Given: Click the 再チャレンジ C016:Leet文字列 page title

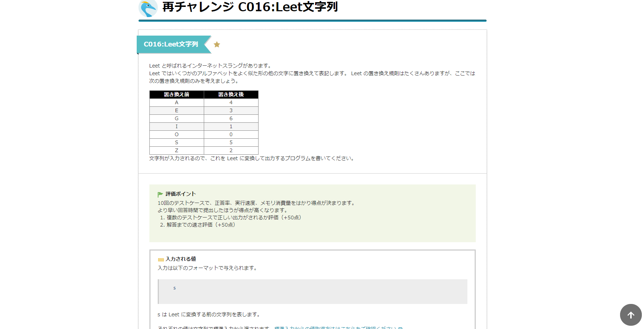Looking at the screenshot, I should [250, 7].
